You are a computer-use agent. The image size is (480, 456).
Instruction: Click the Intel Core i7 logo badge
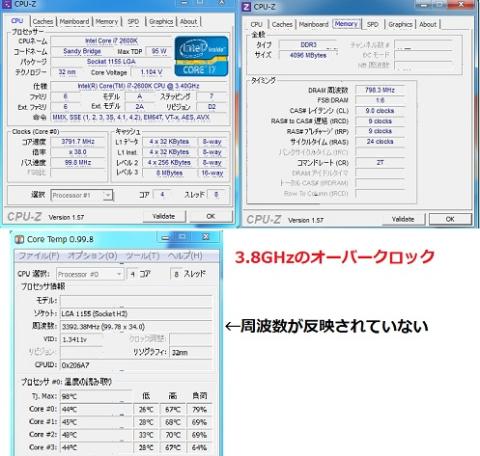tap(201, 56)
